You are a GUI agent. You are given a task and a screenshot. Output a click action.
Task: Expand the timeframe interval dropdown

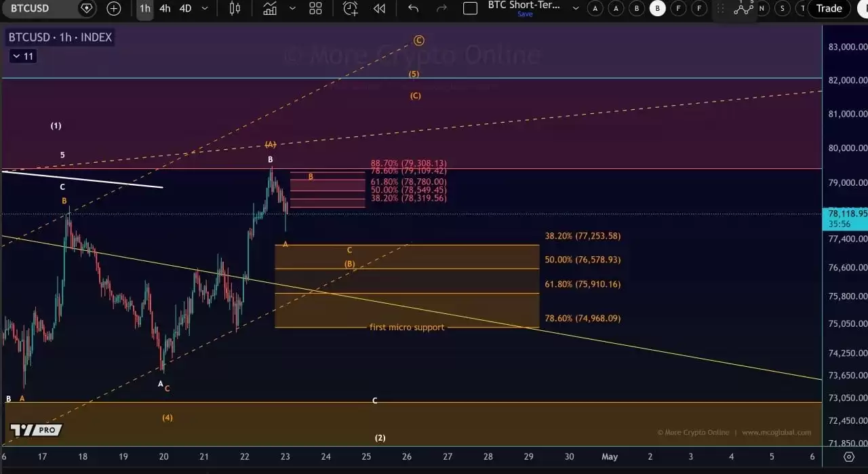click(205, 9)
